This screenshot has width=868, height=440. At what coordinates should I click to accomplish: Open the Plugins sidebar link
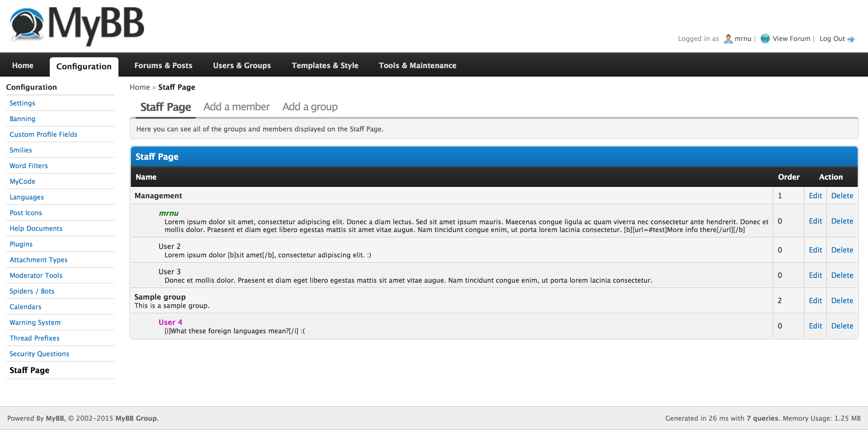(21, 244)
